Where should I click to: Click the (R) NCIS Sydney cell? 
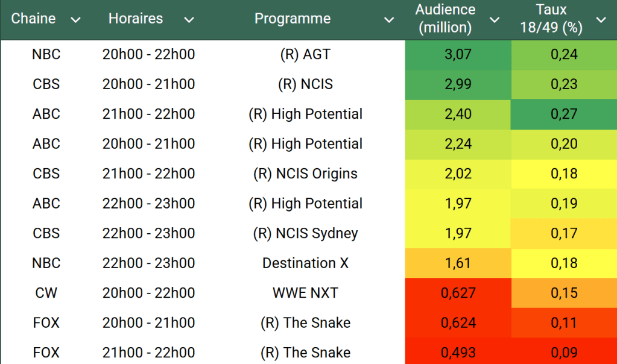coord(305,233)
